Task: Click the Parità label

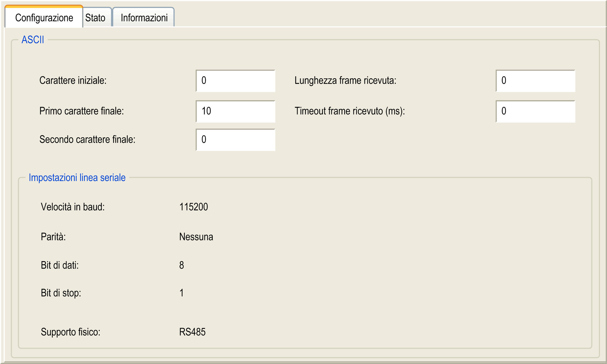Action: (x=53, y=237)
